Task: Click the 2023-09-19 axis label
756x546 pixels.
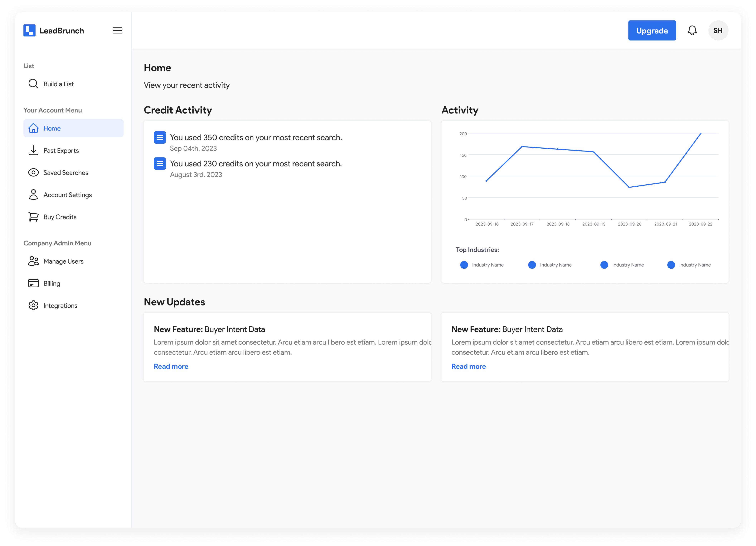Action: click(x=594, y=224)
